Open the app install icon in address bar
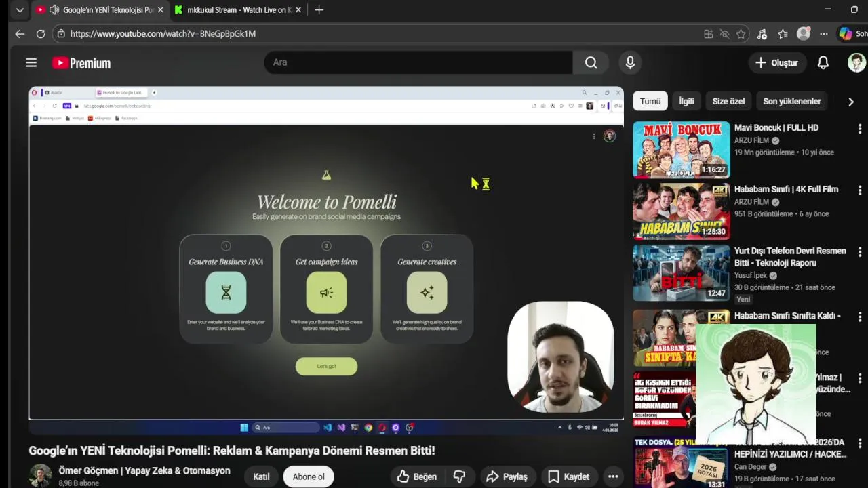Image resolution: width=868 pixels, height=488 pixels. [708, 34]
